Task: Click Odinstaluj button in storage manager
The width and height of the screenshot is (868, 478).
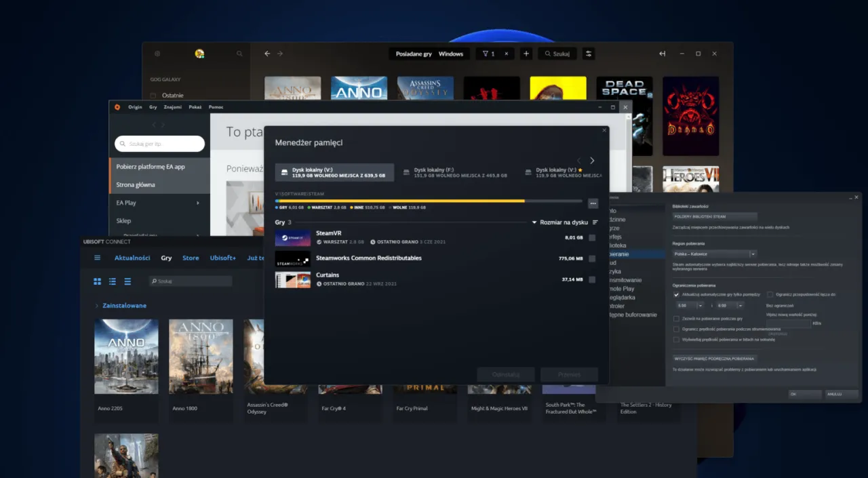Action: click(x=506, y=374)
